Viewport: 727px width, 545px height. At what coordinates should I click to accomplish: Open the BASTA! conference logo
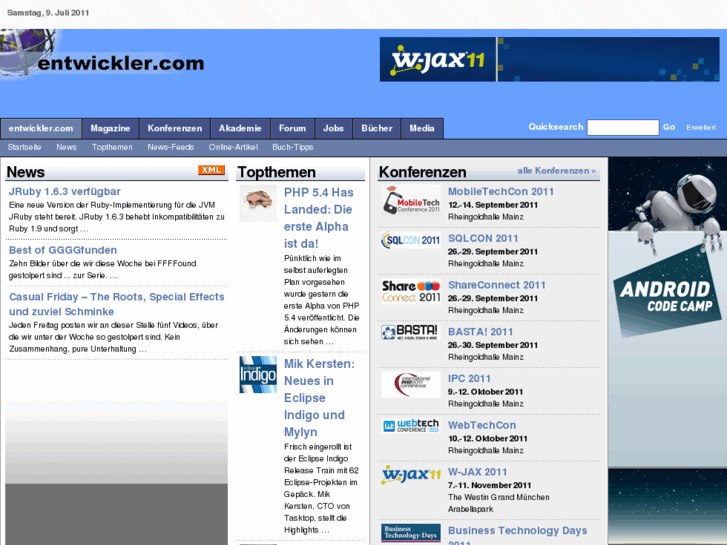point(410,332)
